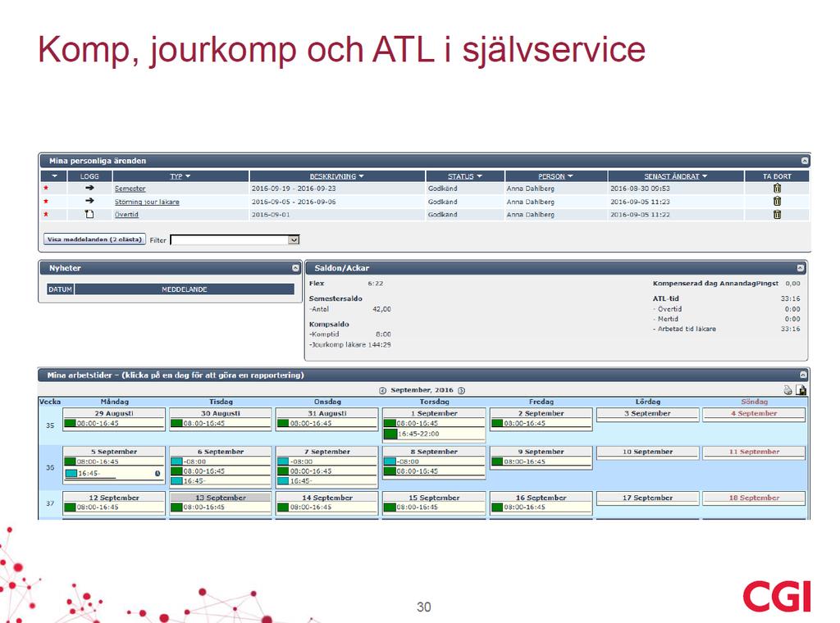Go to previous month before September 2016
840x623 pixels.
click(382, 390)
